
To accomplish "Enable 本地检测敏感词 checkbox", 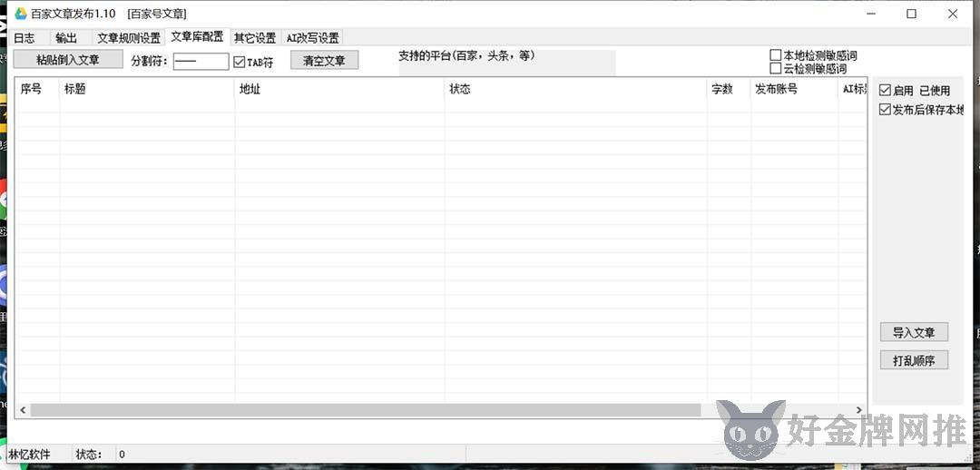I will pyautogui.click(x=813, y=55).
